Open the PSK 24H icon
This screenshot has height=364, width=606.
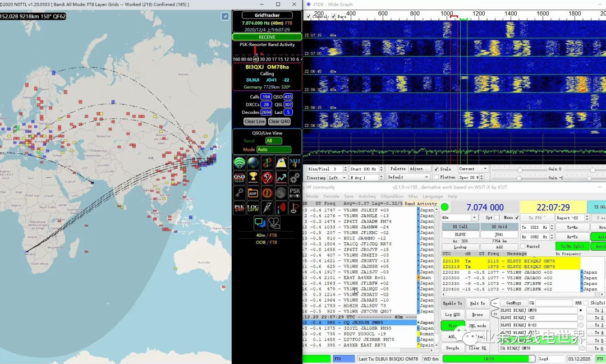click(x=239, y=208)
